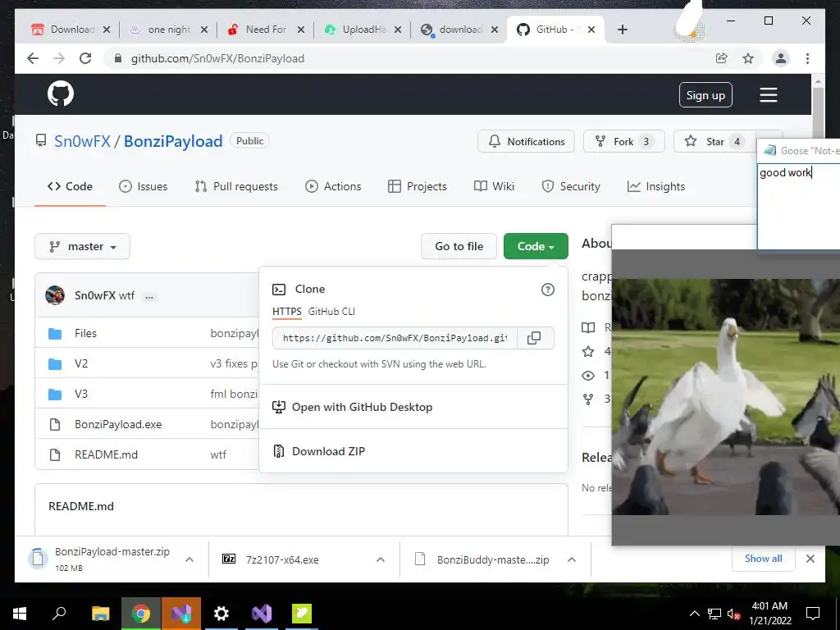840x630 pixels.
Task: Click the muted volume icon in tray
Action: (733, 614)
